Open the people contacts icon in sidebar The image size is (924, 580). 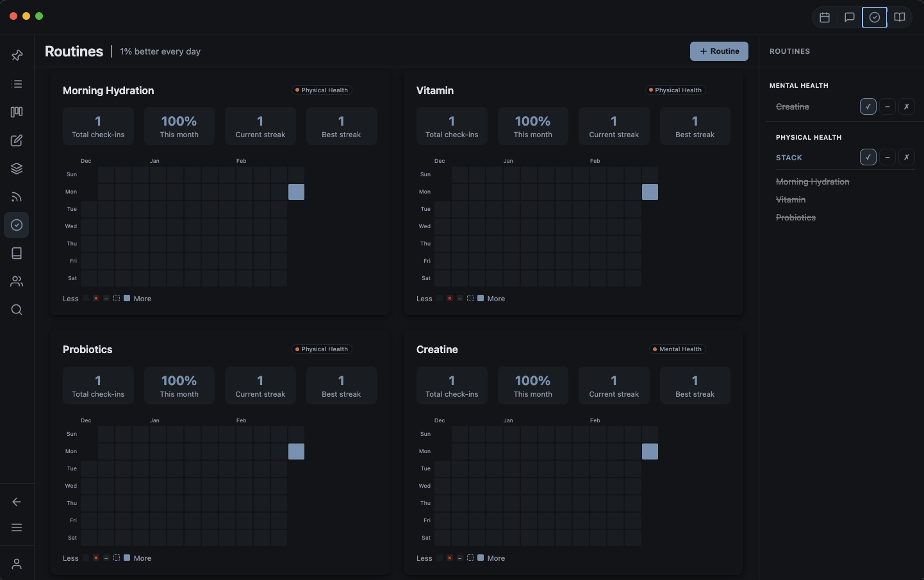[17, 281]
